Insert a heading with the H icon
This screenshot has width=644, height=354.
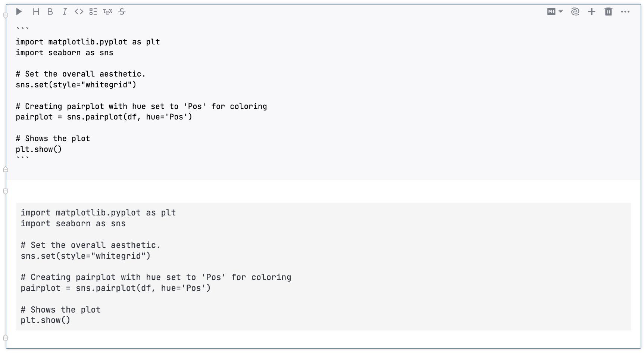pyautogui.click(x=36, y=12)
